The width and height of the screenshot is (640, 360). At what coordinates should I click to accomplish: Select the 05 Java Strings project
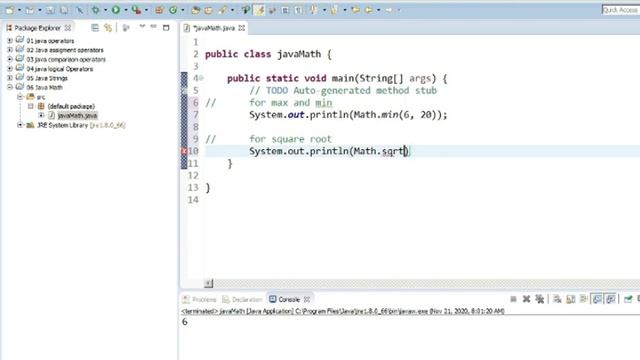point(47,78)
